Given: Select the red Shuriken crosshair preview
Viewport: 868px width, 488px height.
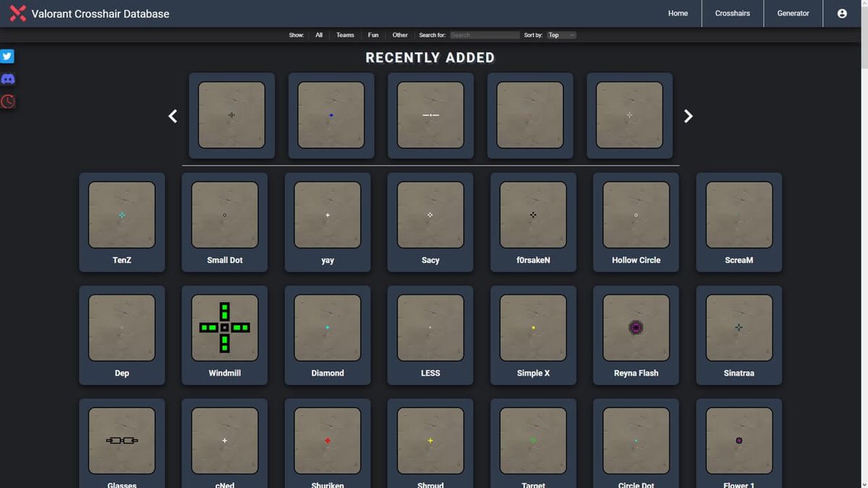Looking at the screenshot, I should click(x=328, y=440).
